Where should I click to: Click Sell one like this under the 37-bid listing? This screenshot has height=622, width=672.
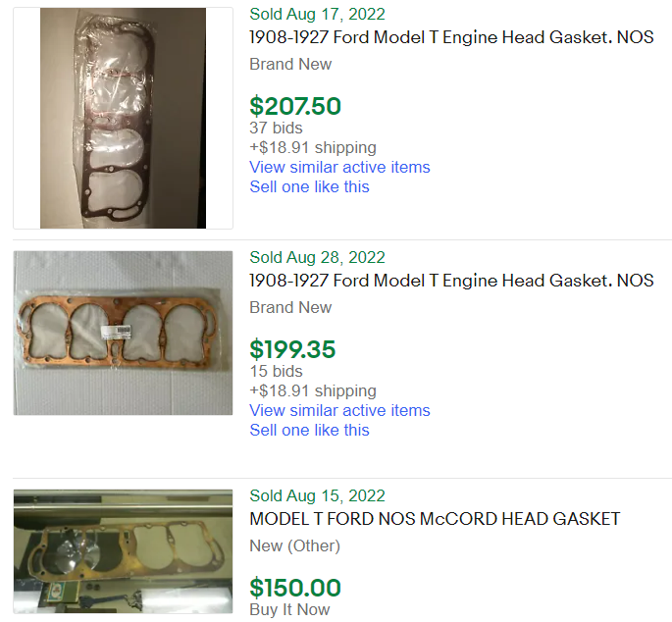(x=309, y=186)
